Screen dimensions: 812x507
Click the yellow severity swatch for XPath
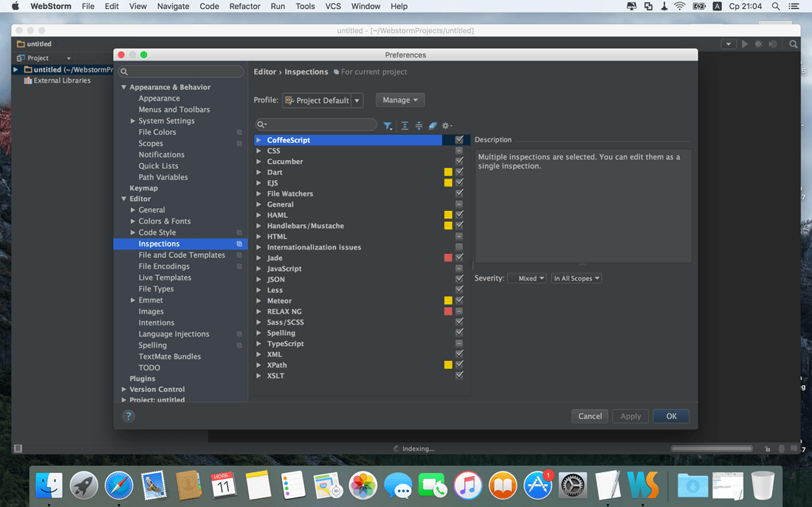coord(448,365)
